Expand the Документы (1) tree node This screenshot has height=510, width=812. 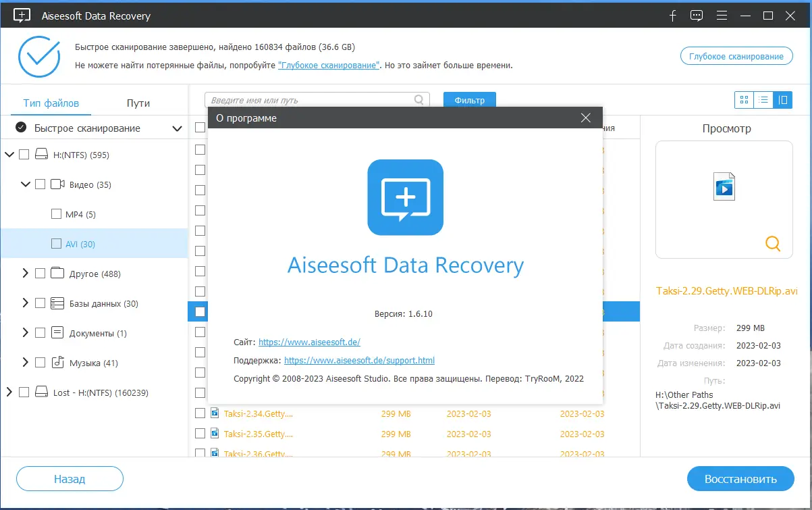26,333
